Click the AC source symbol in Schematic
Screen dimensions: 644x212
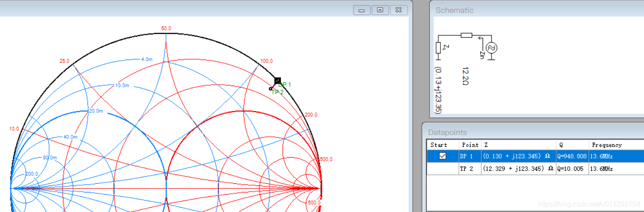[491, 48]
